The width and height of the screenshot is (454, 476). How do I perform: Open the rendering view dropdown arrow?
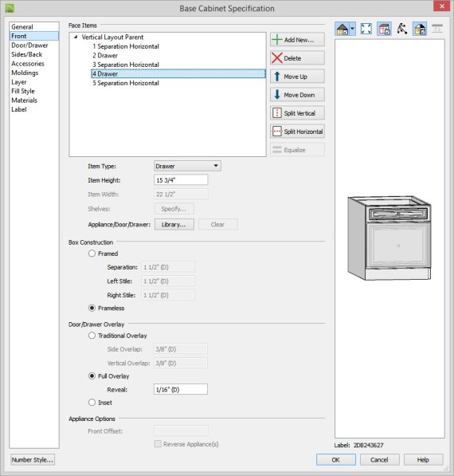click(352, 29)
